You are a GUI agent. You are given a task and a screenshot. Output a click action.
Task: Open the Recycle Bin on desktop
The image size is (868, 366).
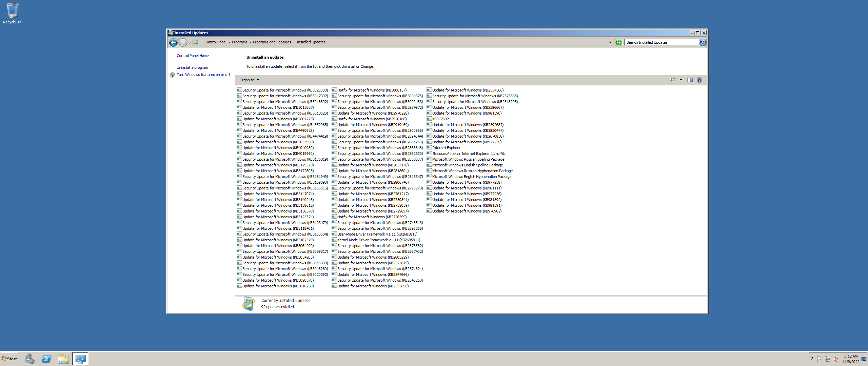[x=12, y=14]
